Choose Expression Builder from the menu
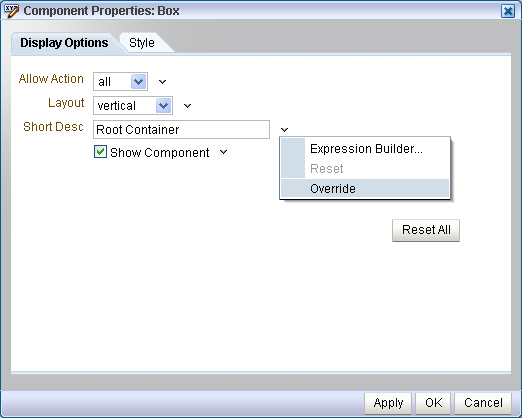This screenshot has height=418, width=522. 365,149
